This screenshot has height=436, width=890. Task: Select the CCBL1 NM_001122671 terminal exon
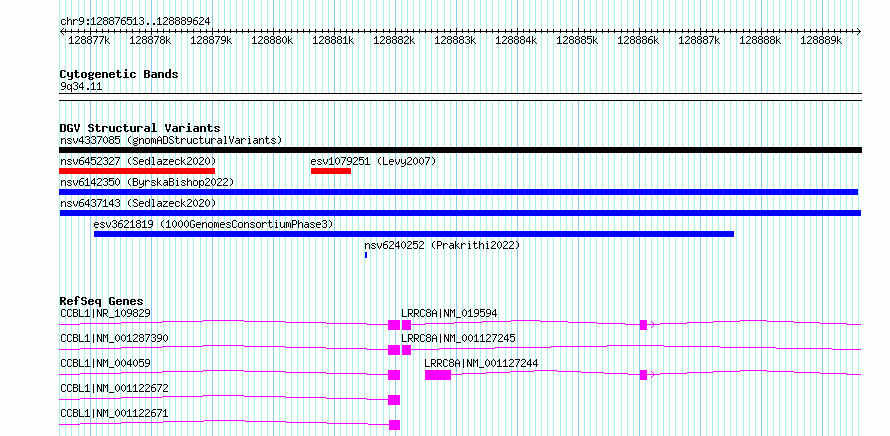394,425
